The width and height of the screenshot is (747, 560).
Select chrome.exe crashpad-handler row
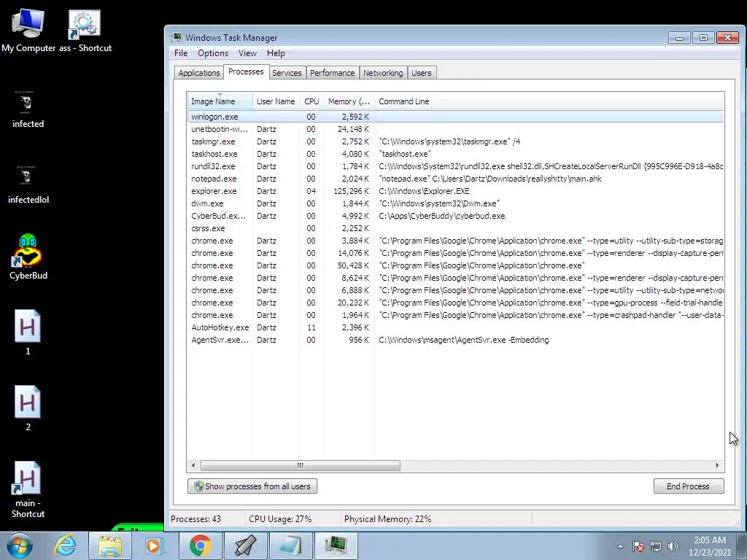(455, 315)
